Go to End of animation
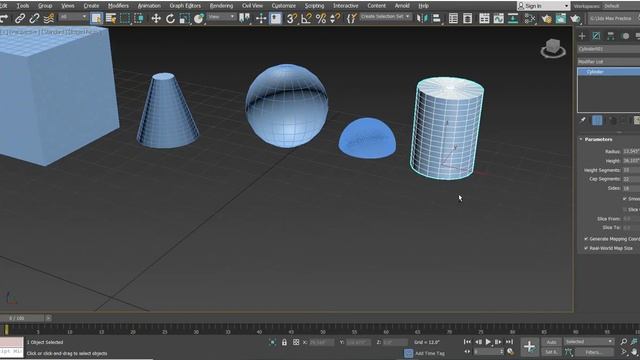 (509, 342)
